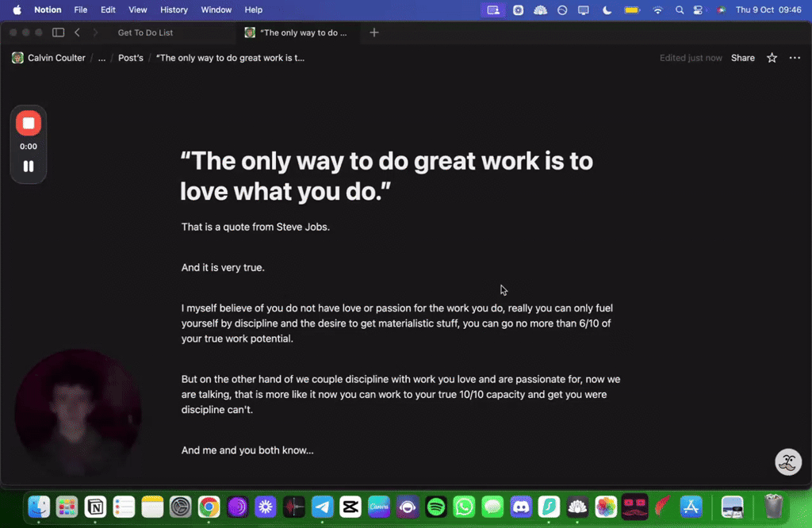Open page options via the ellipsis icon

[795, 57]
